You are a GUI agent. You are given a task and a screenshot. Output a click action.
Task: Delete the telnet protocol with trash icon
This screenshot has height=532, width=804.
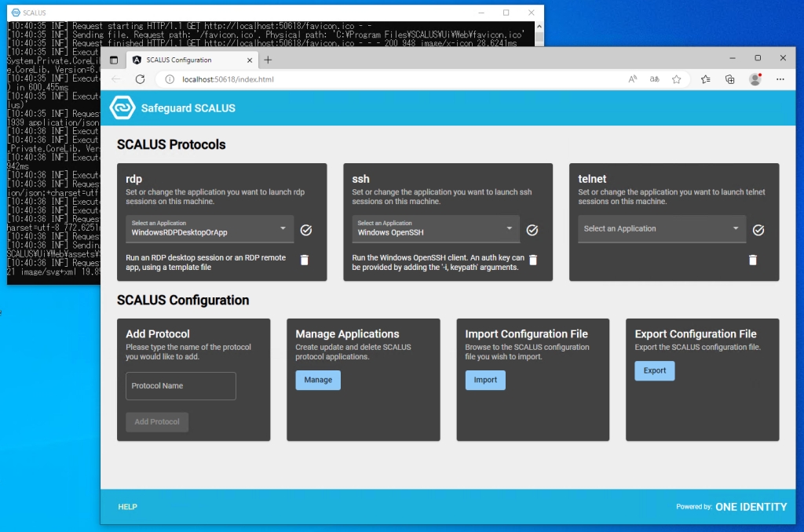pos(753,261)
